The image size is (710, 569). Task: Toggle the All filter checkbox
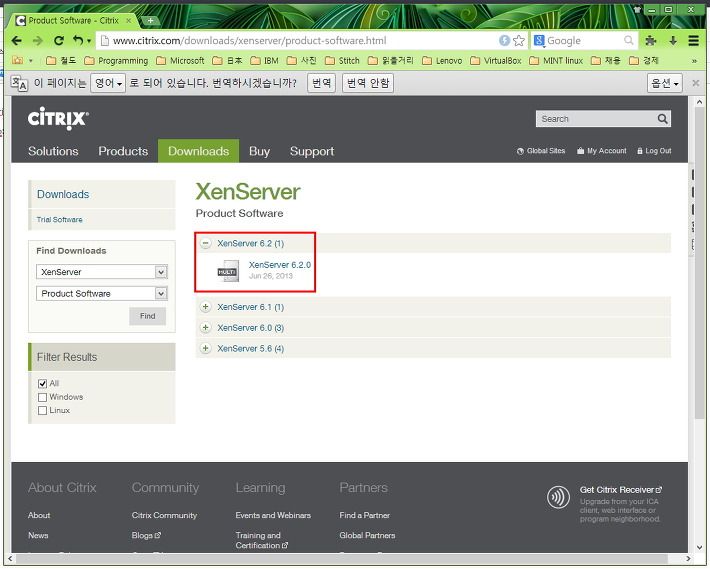tap(43, 383)
